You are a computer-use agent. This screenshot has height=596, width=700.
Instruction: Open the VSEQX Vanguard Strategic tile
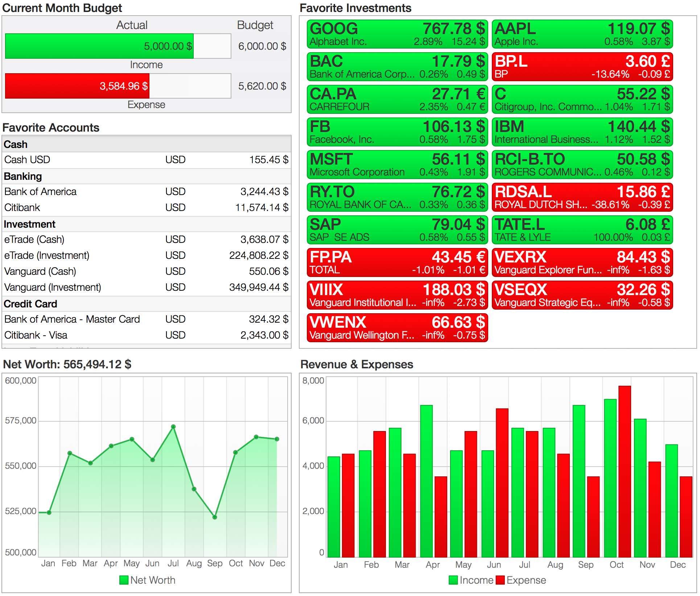tap(582, 295)
